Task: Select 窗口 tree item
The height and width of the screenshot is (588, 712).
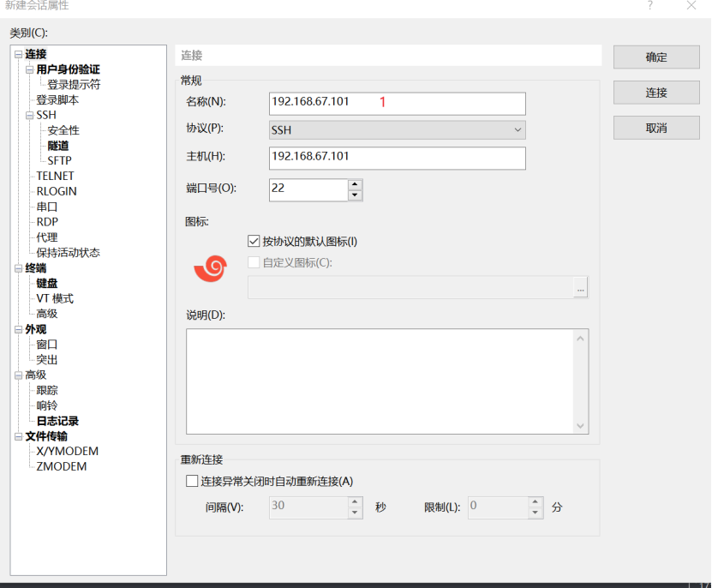Action: 47,345
